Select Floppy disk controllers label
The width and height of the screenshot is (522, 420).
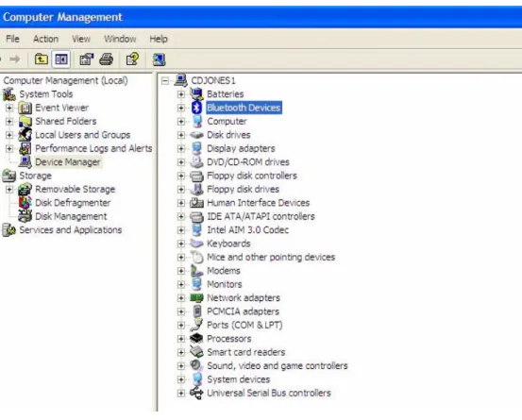[252, 176]
